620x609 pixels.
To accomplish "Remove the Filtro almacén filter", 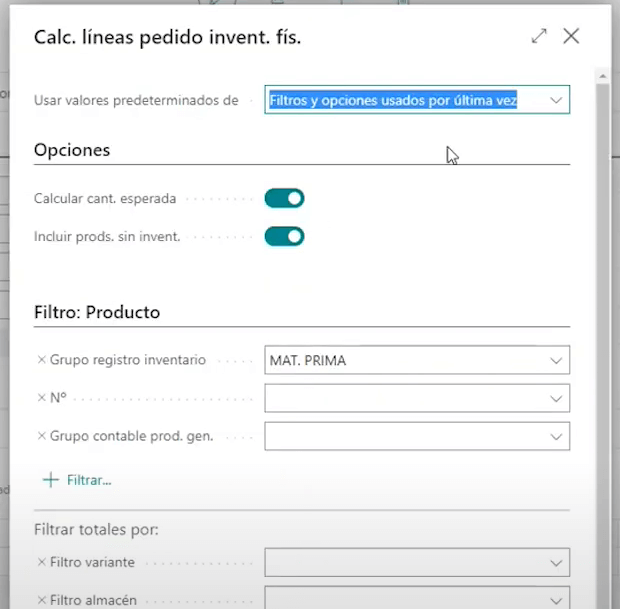I will coord(41,600).
